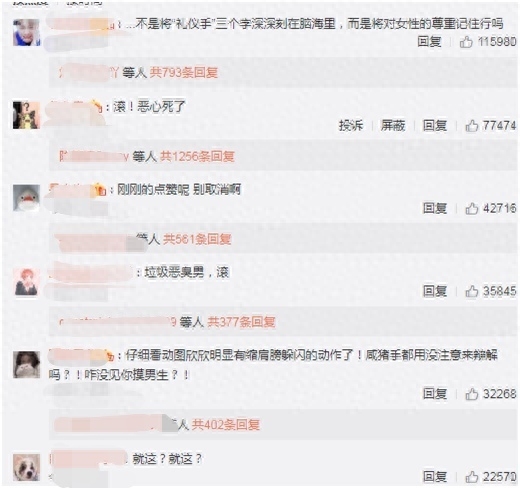This screenshot has height=488, width=520.
Task: Block the comment using 屏蔽
Action: pos(393,126)
